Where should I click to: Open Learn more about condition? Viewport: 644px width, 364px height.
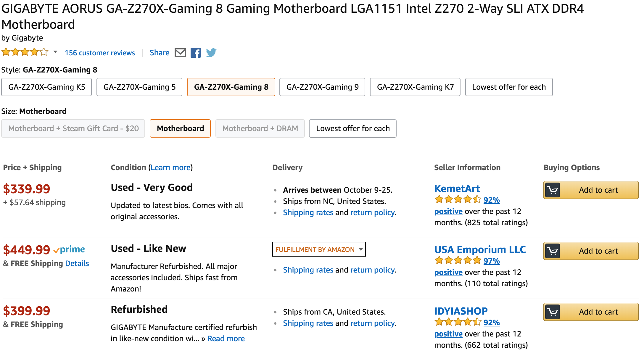(x=170, y=167)
